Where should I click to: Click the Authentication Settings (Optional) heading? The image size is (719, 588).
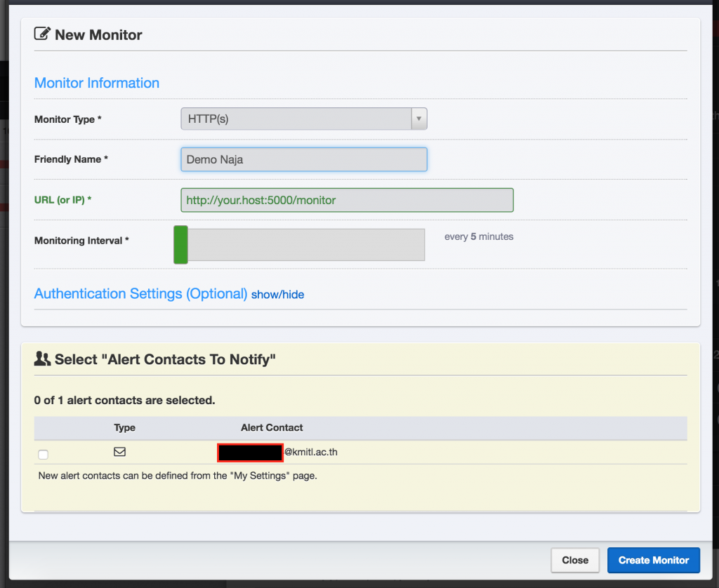click(140, 294)
